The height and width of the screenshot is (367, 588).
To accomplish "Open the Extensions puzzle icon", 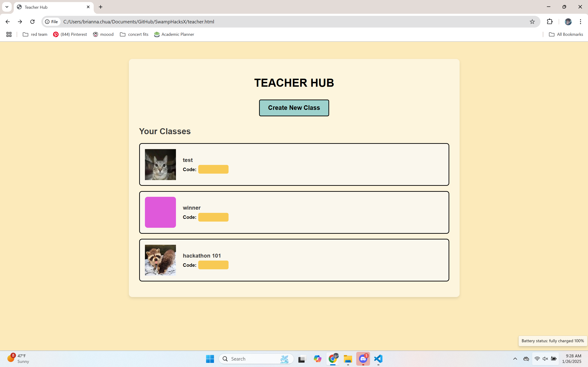I will (550, 22).
